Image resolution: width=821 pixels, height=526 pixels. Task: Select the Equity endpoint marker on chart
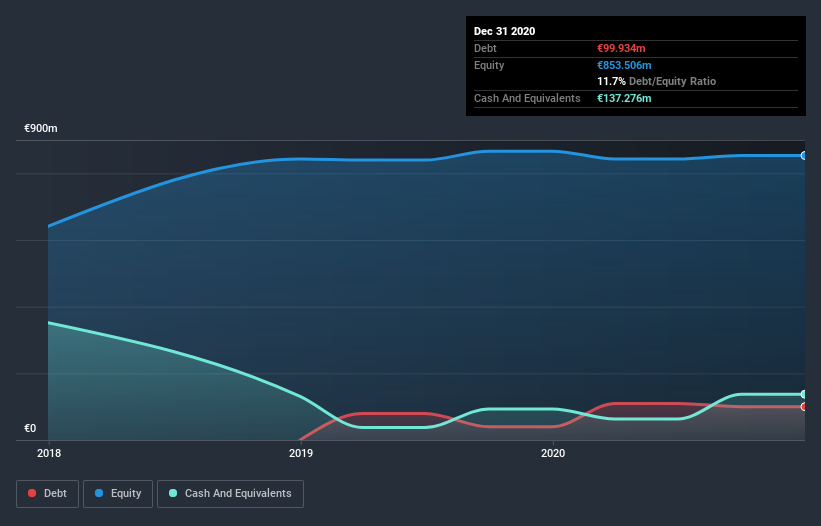[x=804, y=155]
